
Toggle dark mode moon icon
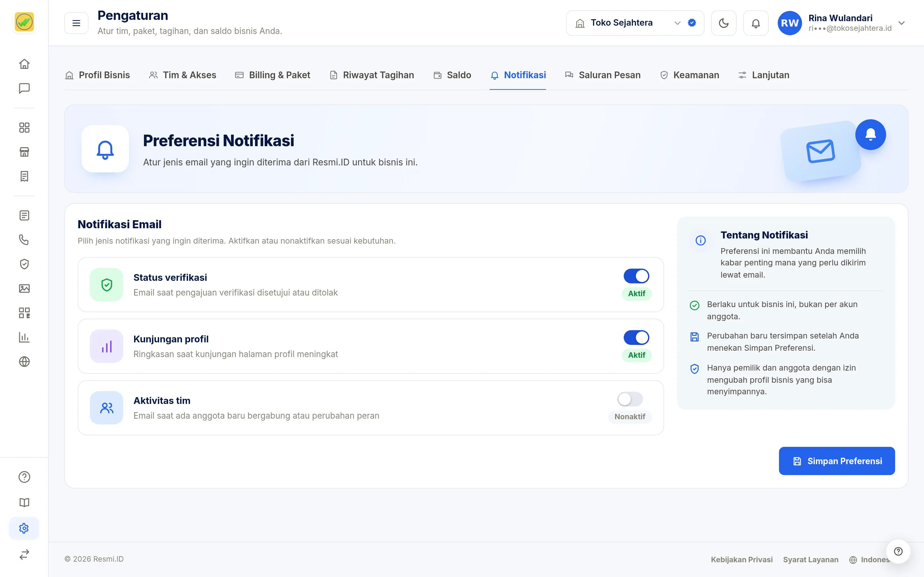[x=723, y=23]
